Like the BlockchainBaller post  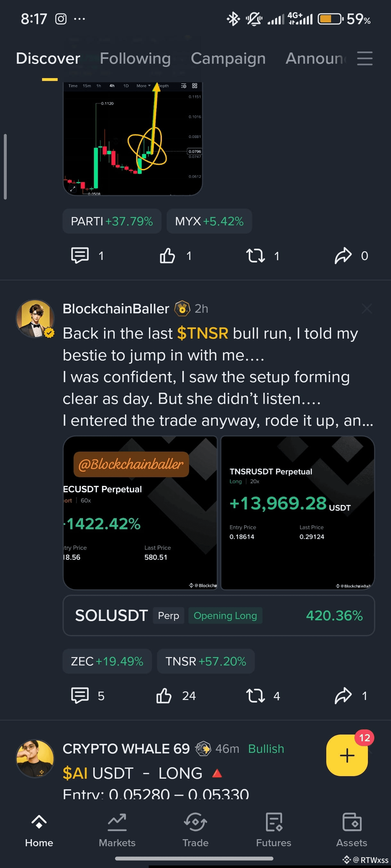click(x=164, y=695)
